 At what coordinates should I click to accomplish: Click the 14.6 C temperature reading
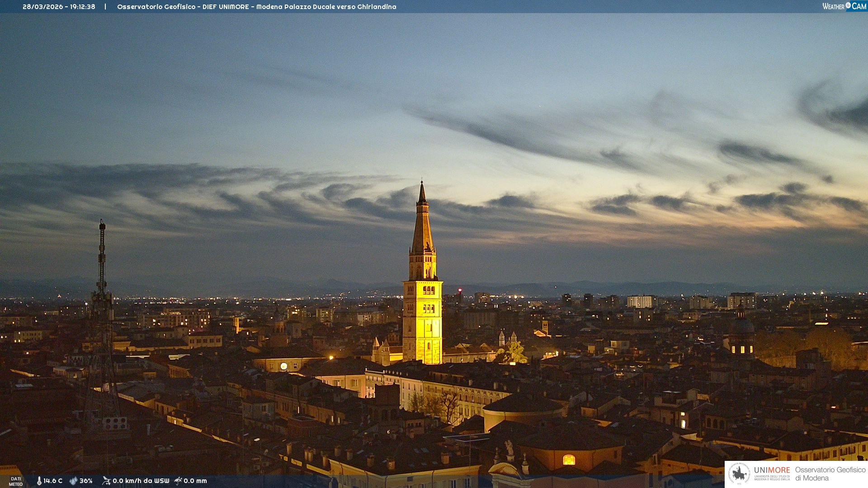[53, 481]
